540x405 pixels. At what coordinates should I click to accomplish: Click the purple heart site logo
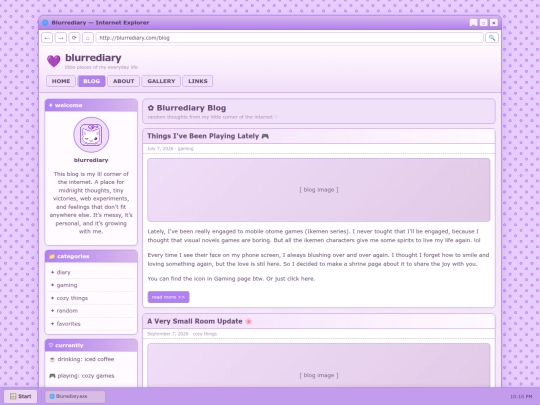pos(54,61)
